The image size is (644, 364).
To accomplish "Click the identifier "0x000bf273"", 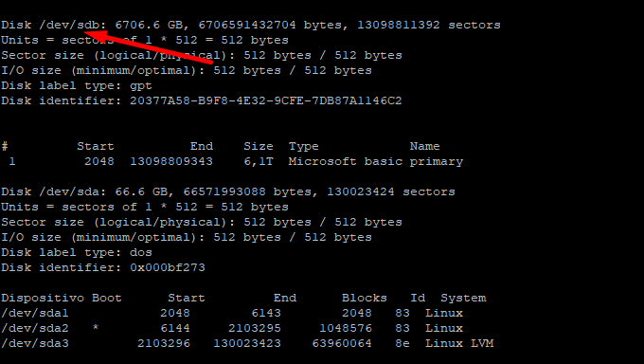I will (x=168, y=267).
